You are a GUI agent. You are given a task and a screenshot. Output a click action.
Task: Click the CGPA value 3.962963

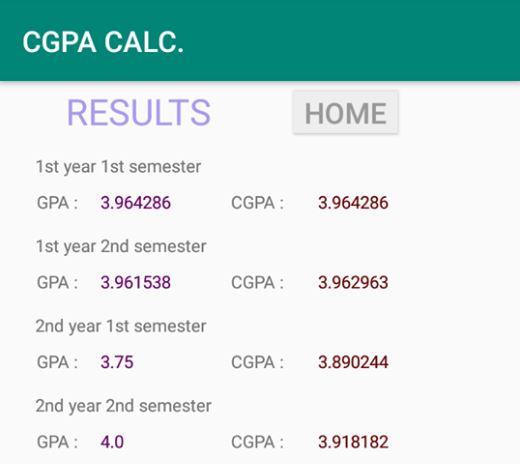click(353, 282)
